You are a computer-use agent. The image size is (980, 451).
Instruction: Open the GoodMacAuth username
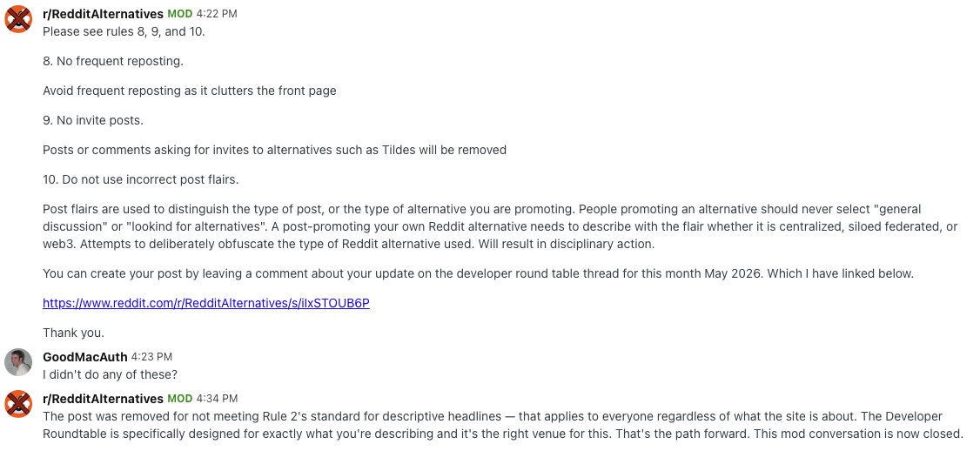point(85,357)
